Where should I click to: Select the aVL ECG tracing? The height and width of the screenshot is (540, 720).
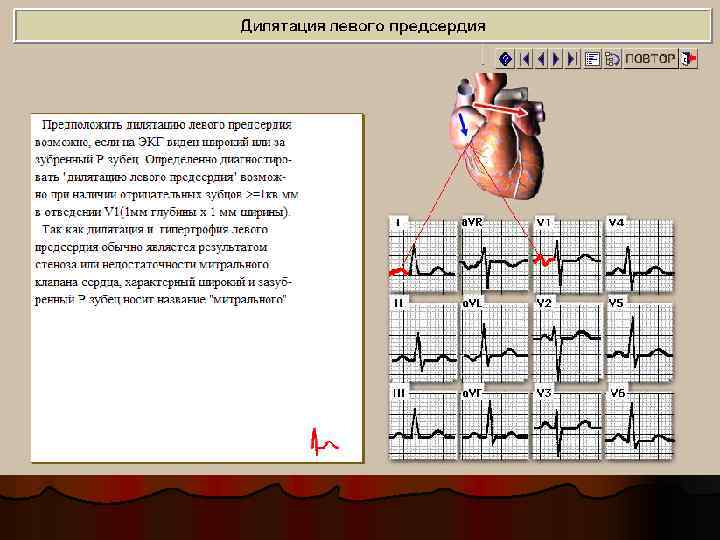pyautogui.click(x=495, y=340)
